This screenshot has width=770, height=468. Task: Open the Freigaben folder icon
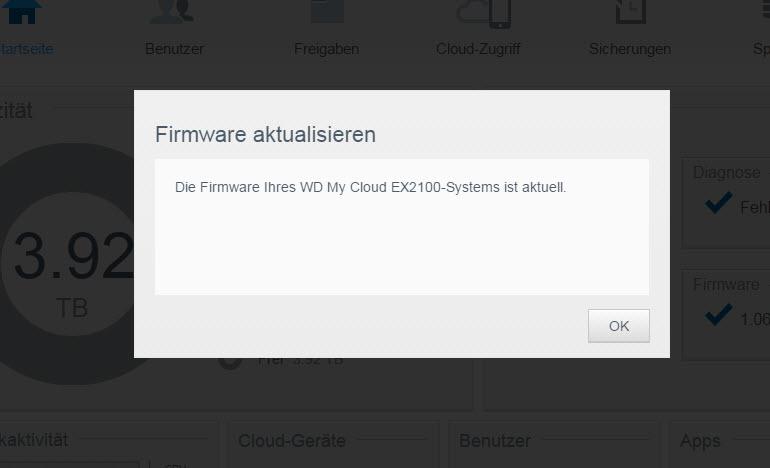coord(327,12)
